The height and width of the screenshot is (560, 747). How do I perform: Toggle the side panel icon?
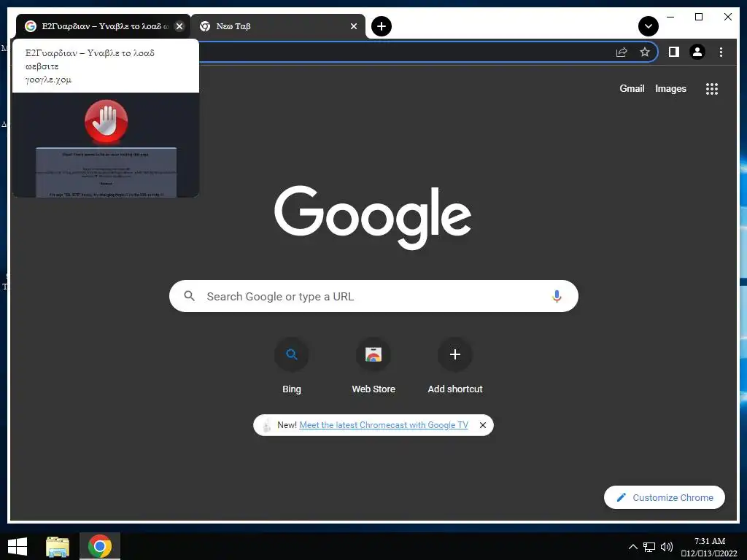click(x=673, y=52)
